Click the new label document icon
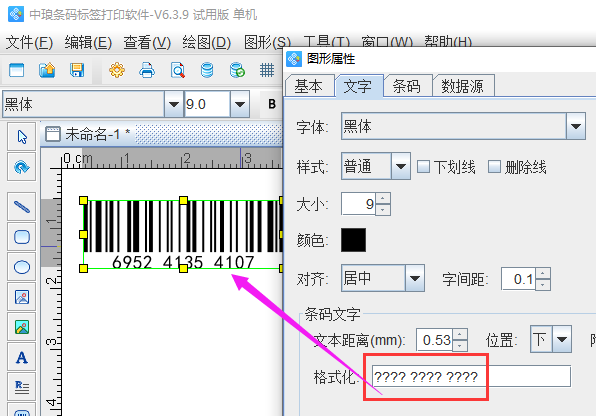The height and width of the screenshot is (416, 596). pos(16,70)
